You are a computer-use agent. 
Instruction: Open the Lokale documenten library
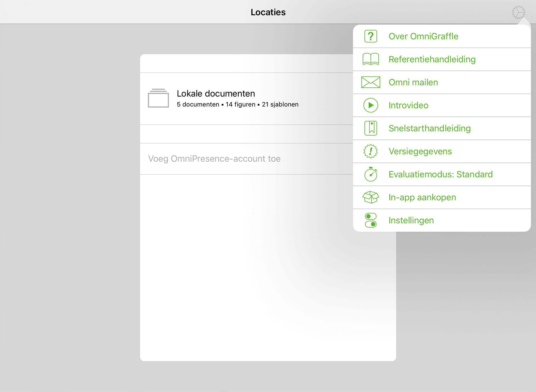216,93
